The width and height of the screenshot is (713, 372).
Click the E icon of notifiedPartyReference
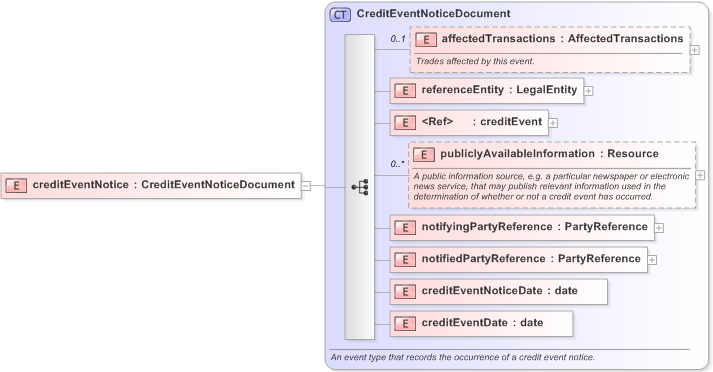(x=405, y=259)
